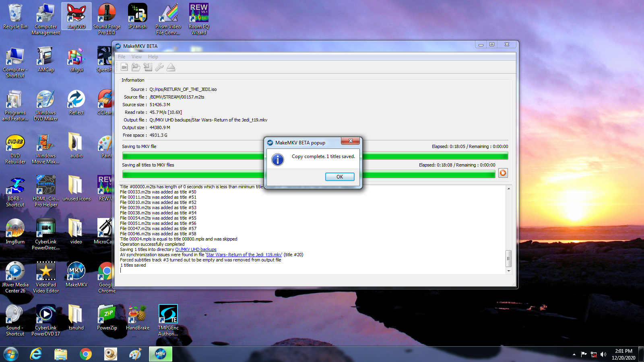644x362 pixels.
Task: Click the orange stop button beside progress bar
Action: (503, 173)
